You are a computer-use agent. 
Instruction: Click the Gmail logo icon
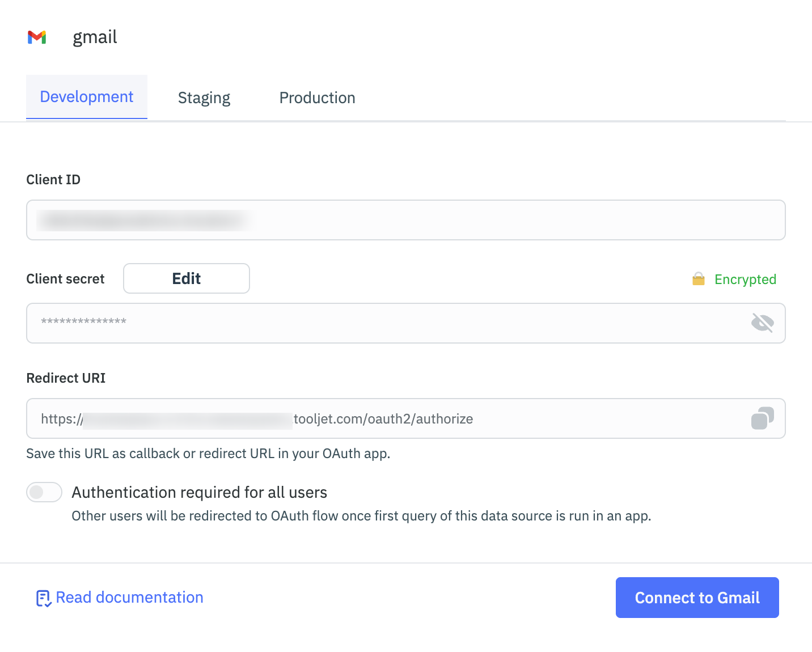(x=37, y=37)
